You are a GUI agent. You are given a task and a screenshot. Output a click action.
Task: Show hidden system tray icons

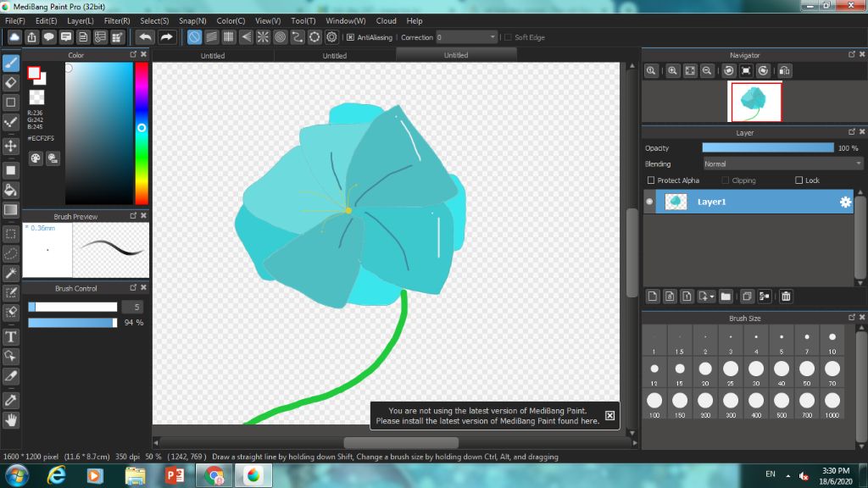tap(787, 475)
